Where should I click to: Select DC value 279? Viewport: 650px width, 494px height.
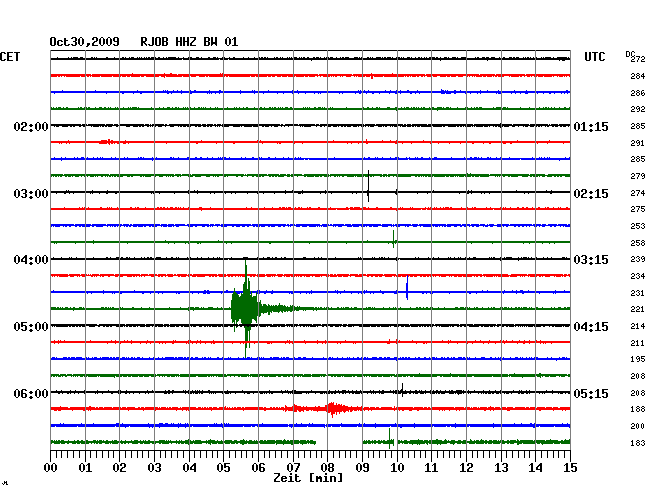(638, 177)
